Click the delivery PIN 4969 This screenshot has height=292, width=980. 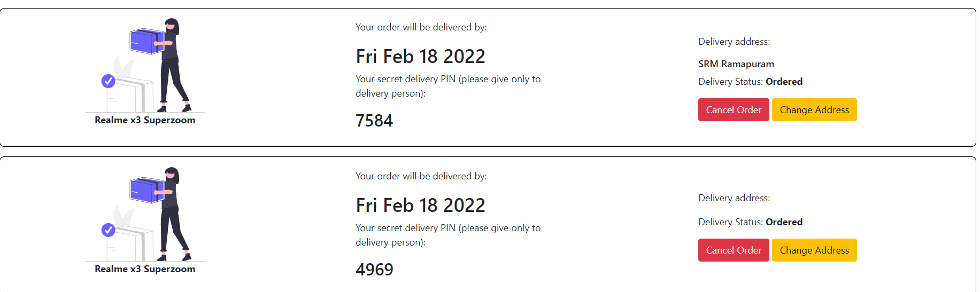pyautogui.click(x=374, y=270)
